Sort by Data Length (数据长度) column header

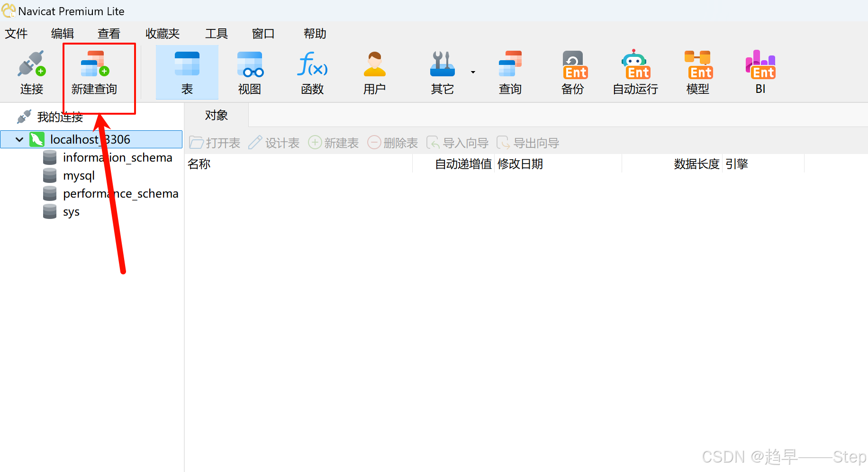pyautogui.click(x=672, y=164)
